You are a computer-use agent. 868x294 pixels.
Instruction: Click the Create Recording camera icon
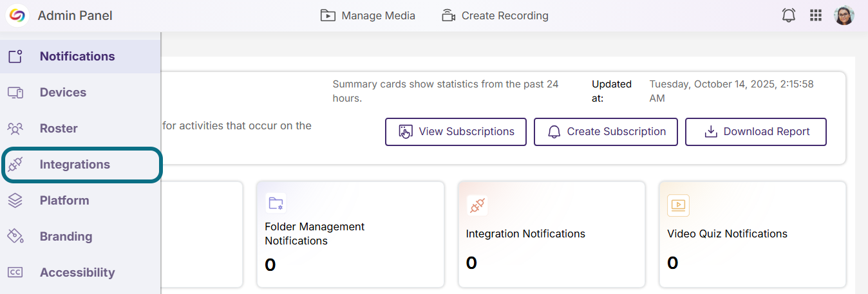[449, 15]
